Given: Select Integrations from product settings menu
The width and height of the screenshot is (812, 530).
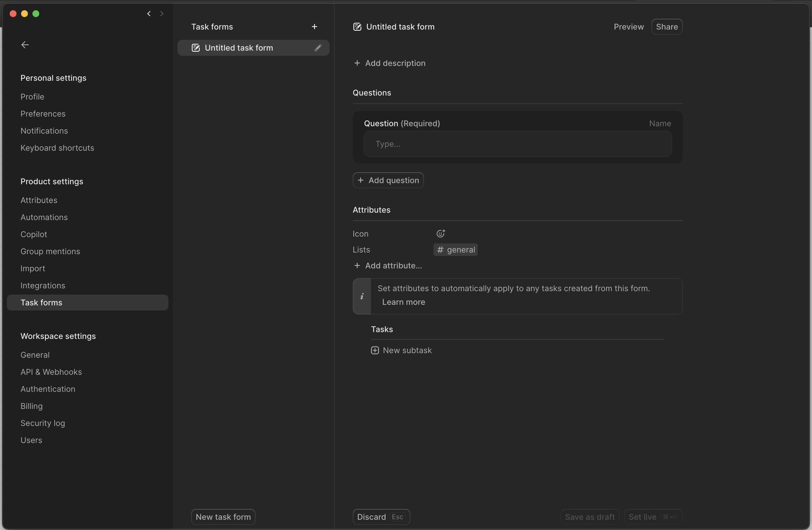Looking at the screenshot, I should click(43, 285).
